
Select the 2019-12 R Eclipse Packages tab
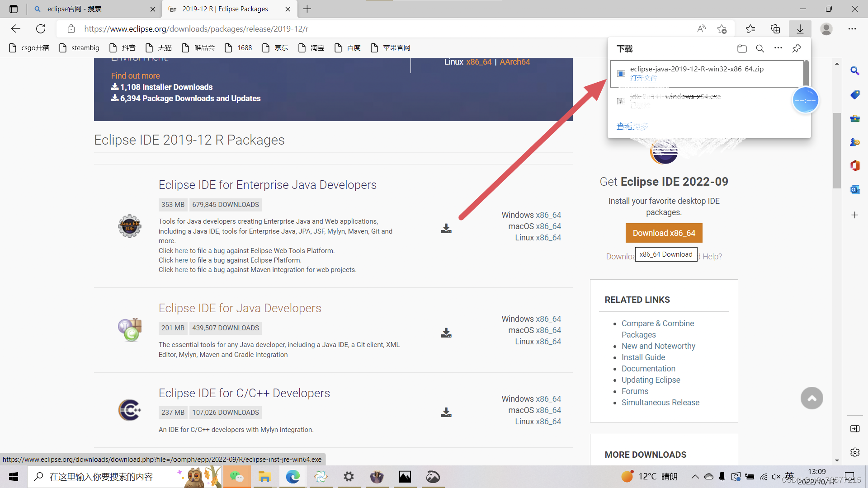tap(229, 9)
